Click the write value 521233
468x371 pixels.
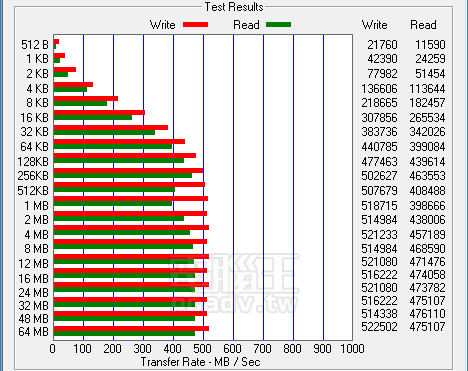click(x=380, y=235)
